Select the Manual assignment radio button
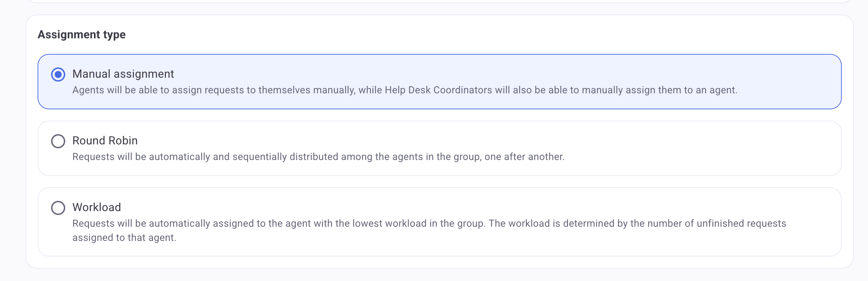868x281 pixels. click(x=58, y=75)
